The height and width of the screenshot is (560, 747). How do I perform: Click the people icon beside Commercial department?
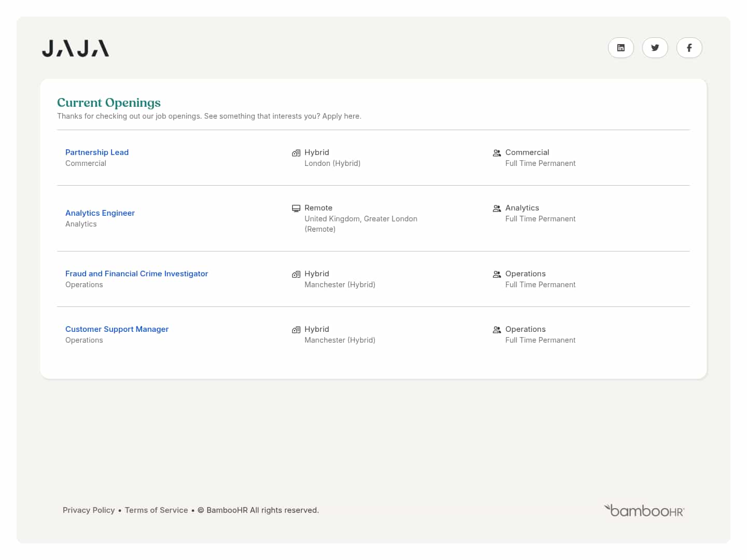496,153
